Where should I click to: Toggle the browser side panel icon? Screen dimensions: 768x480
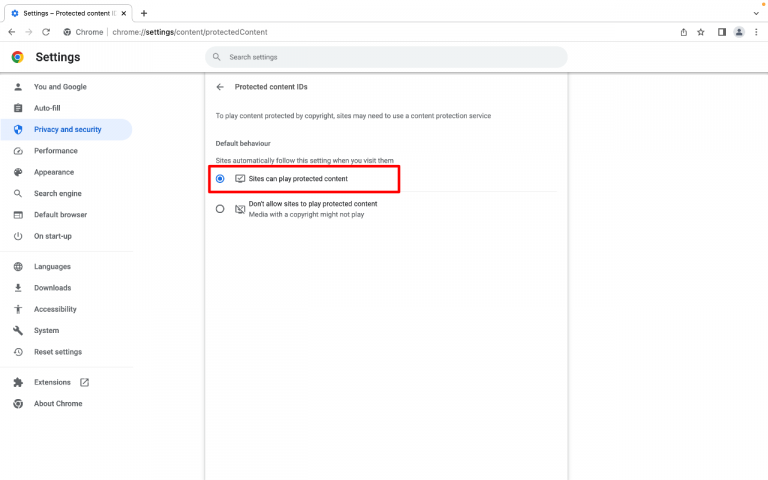tap(721, 32)
